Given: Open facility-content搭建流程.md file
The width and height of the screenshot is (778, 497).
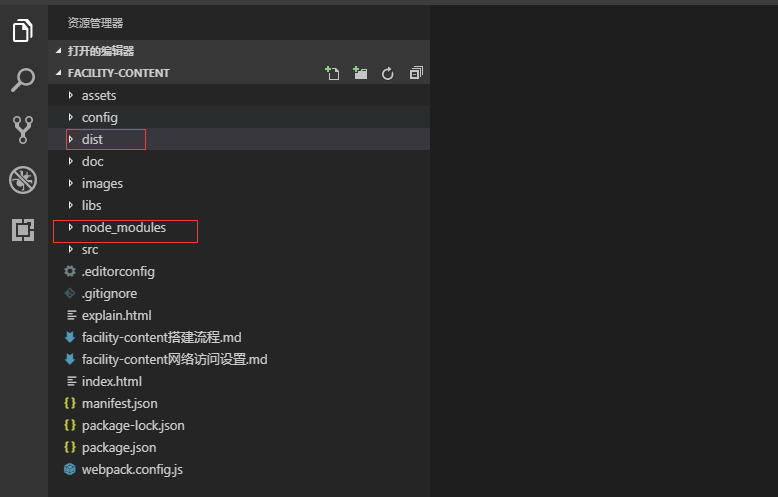Looking at the screenshot, I should 162,337.
